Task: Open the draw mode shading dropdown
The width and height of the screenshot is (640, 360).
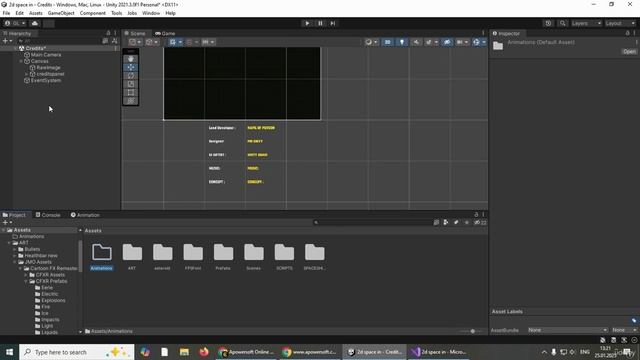Action: pos(371,42)
